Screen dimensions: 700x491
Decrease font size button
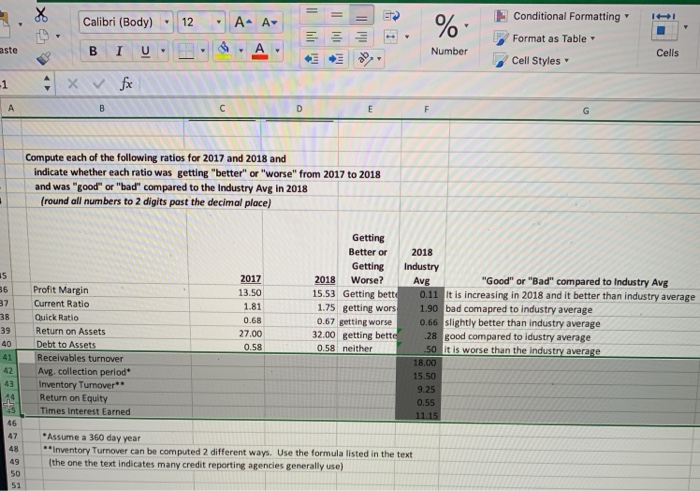tap(269, 22)
